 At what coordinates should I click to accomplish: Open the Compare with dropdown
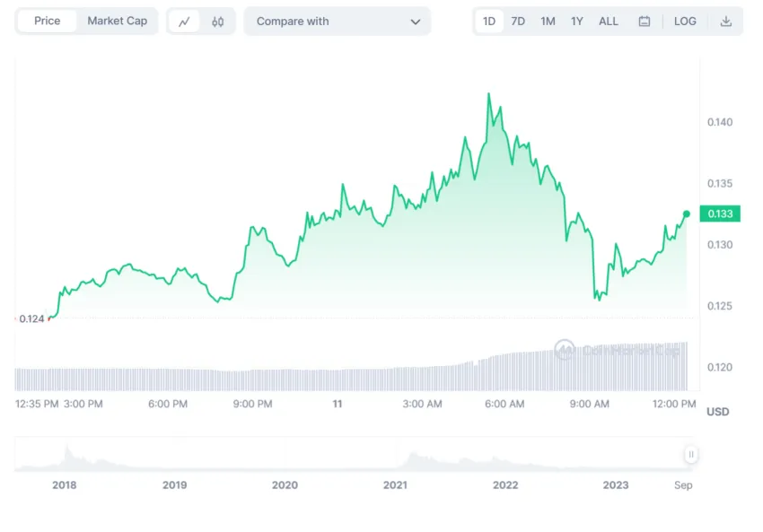point(338,22)
